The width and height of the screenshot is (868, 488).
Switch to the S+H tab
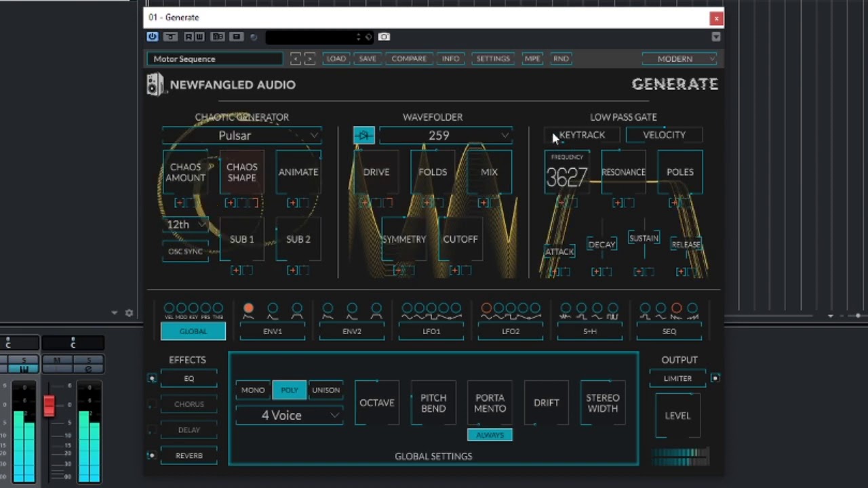coord(590,331)
